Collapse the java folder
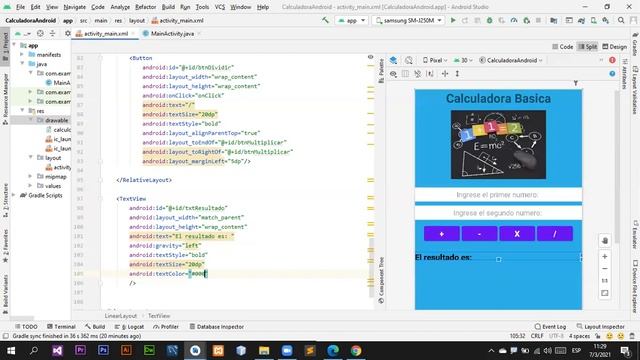This screenshot has width=640, height=360. pyautogui.click(x=22, y=64)
